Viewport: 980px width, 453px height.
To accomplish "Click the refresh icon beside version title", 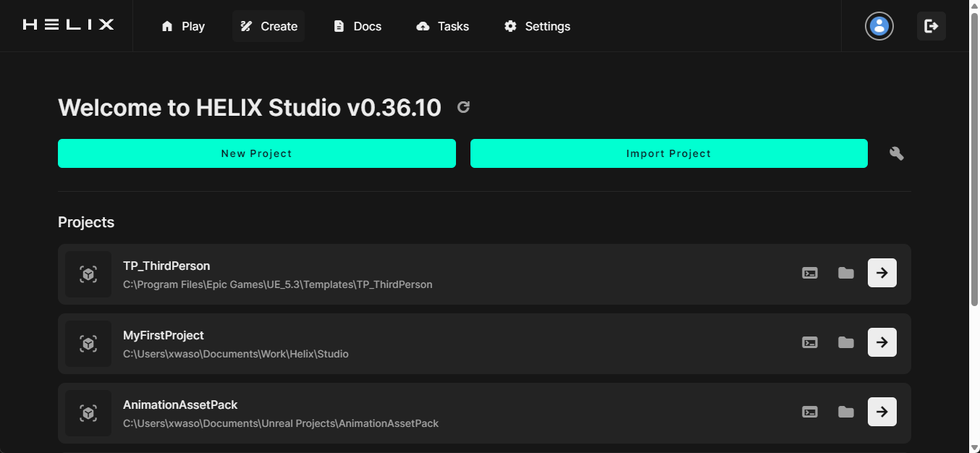I will (464, 108).
